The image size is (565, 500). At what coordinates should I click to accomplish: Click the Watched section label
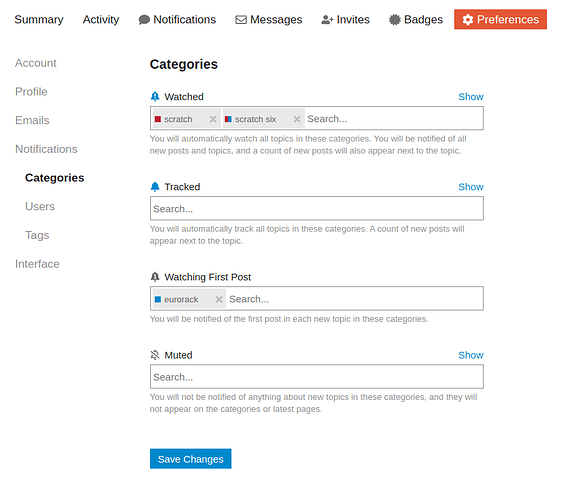[x=184, y=97]
